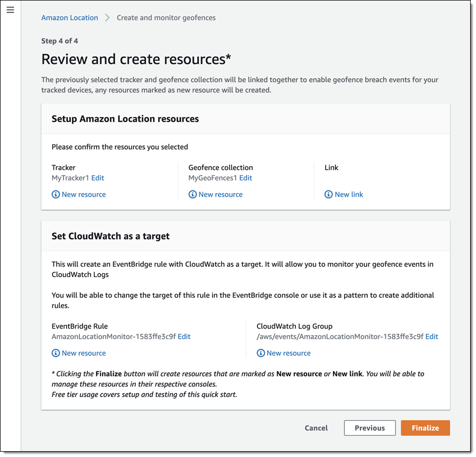Screen dimensions: 476x457
Task: Edit the MyTracker1 tracker
Action: (98, 178)
